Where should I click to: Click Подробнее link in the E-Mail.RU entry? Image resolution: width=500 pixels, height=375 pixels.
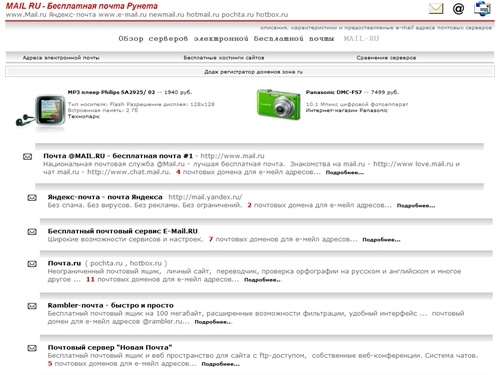point(381,240)
